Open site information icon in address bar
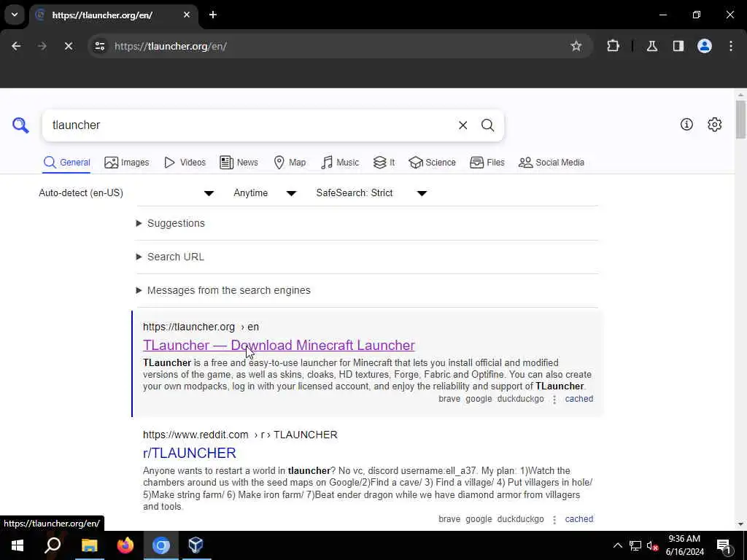This screenshot has height=560, width=747. [99, 46]
